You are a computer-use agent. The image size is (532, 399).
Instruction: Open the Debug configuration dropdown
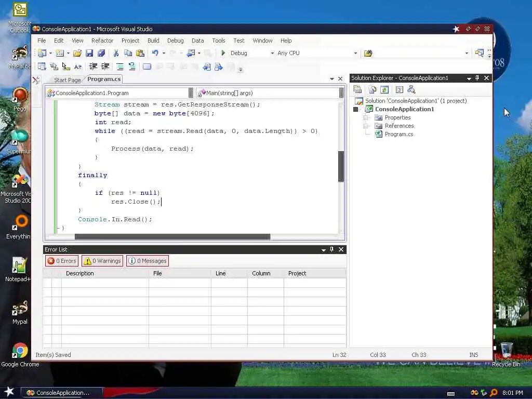click(x=272, y=54)
